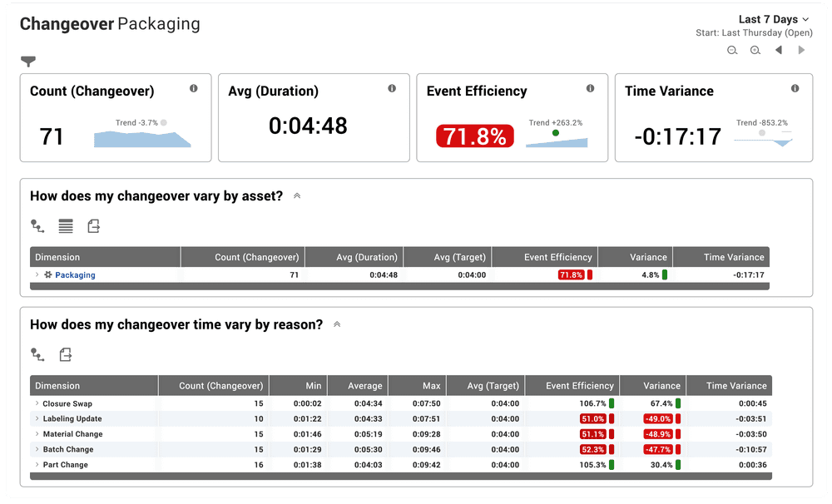This screenshot has width=832, height=504.
Task: Collapse the changeover time vary by reason section
Action: tap(337, 324)
